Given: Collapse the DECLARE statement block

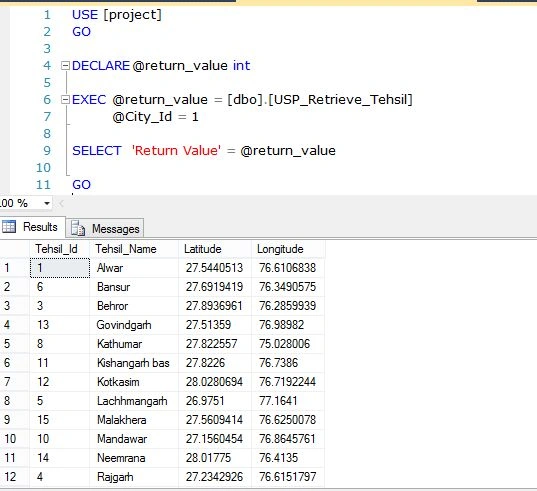Looking at the screenshot, I should (x=65, y=65).
